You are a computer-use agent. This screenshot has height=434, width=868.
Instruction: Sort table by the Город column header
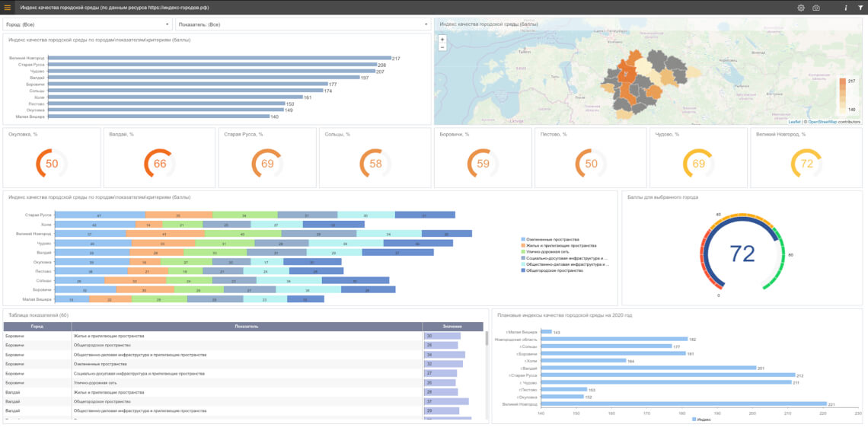point(37,327)
